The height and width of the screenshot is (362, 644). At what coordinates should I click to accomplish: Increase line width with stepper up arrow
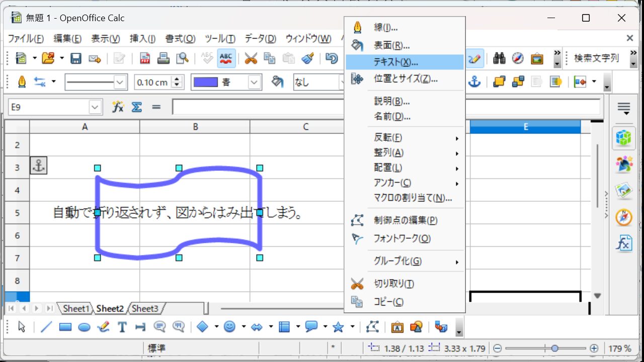[x=177, y=78]
